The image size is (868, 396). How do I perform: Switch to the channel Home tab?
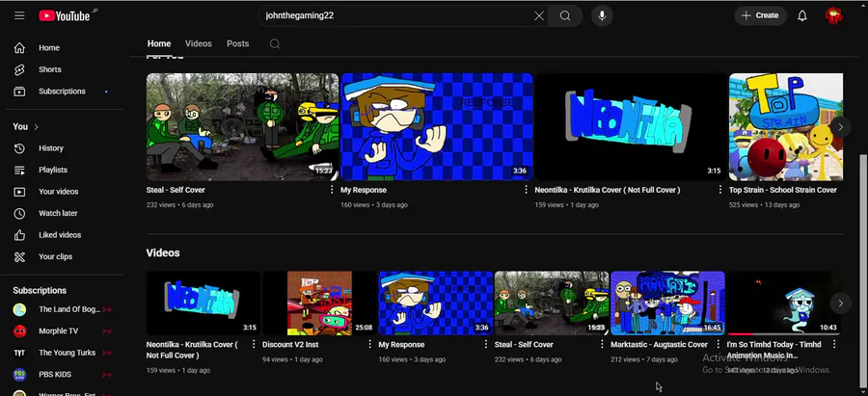(x=159, y=43)
